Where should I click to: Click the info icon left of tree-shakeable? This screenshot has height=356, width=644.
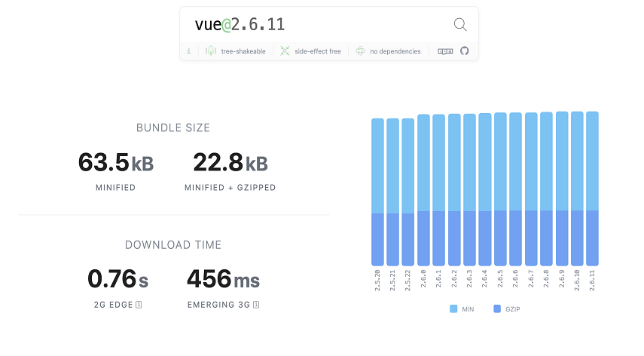[189, 51]
